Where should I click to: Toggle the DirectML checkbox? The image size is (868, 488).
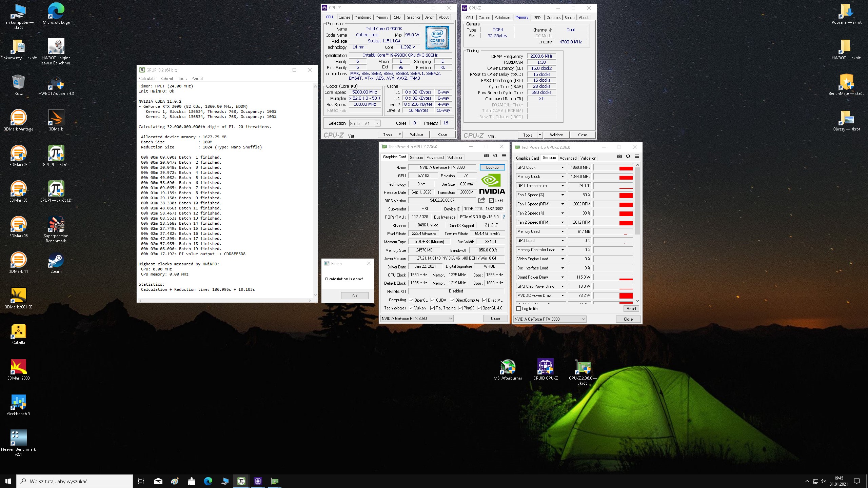[485, 300]
